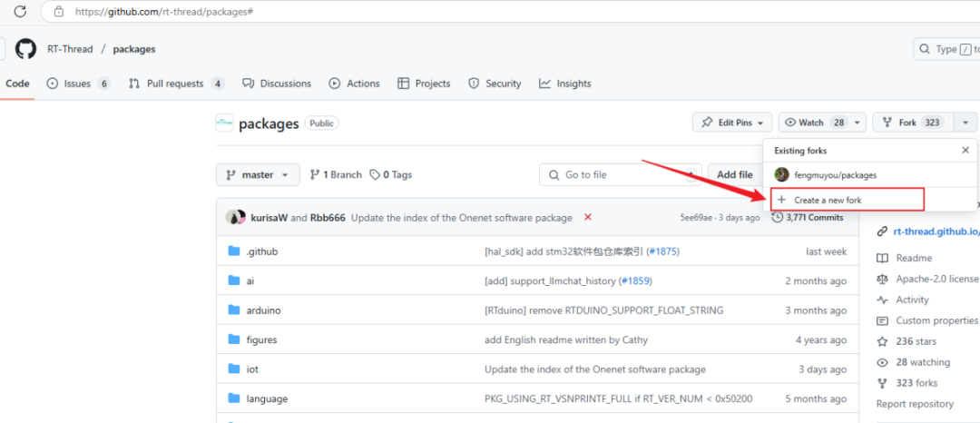Click the packages repository title
The width and height of the screenshot is (980, 423).
pyautogui.click(x=269, y=123)
